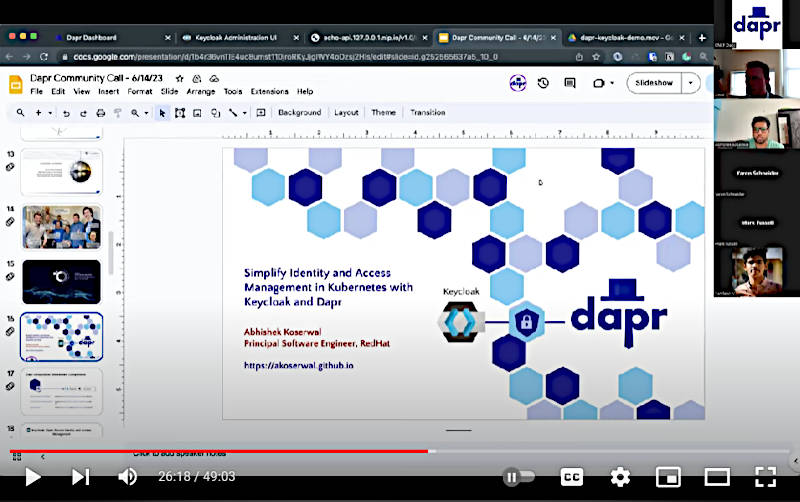This screenshot has height=502, width=800.
Task: Open the Layout options
Action: point(346,113)
